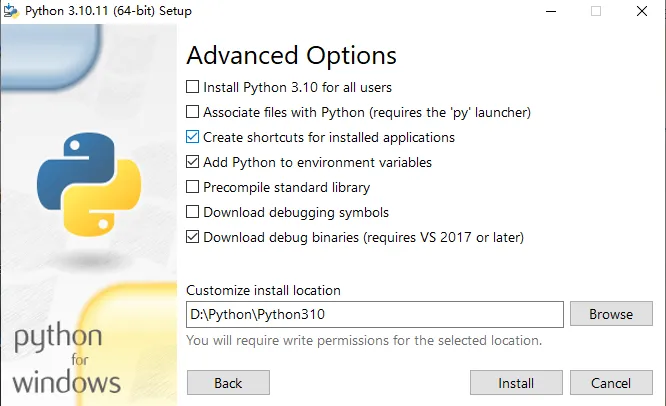666x406 pixels.
Task: Tick the Download debugging symbols checkbox
Action: point(194,212)
